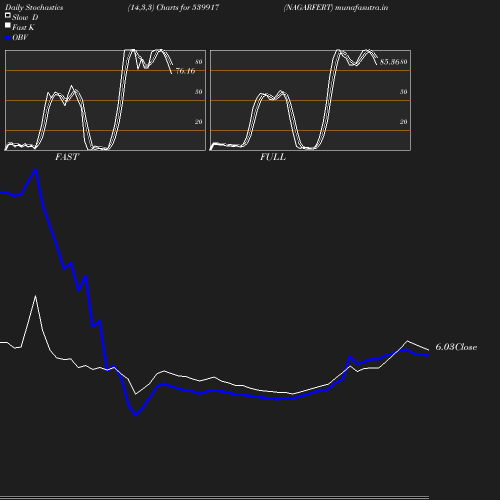This screenshot has height=500, width=500.
Task: Click the Slow D legend text
Action: click(x=25, y=17)
